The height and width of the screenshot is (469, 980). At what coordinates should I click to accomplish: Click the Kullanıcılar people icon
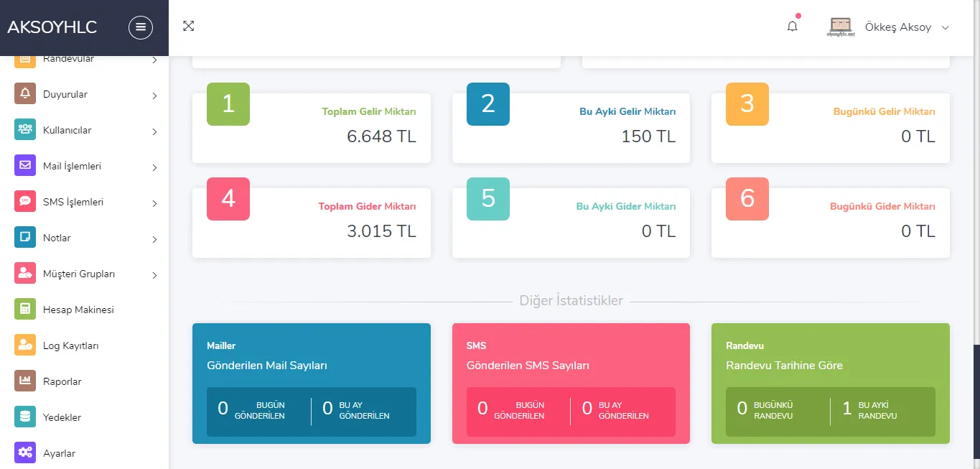[25, 130]
